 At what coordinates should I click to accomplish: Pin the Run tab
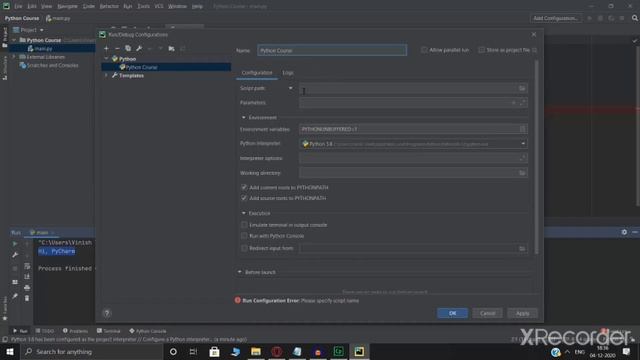point(15,296)
